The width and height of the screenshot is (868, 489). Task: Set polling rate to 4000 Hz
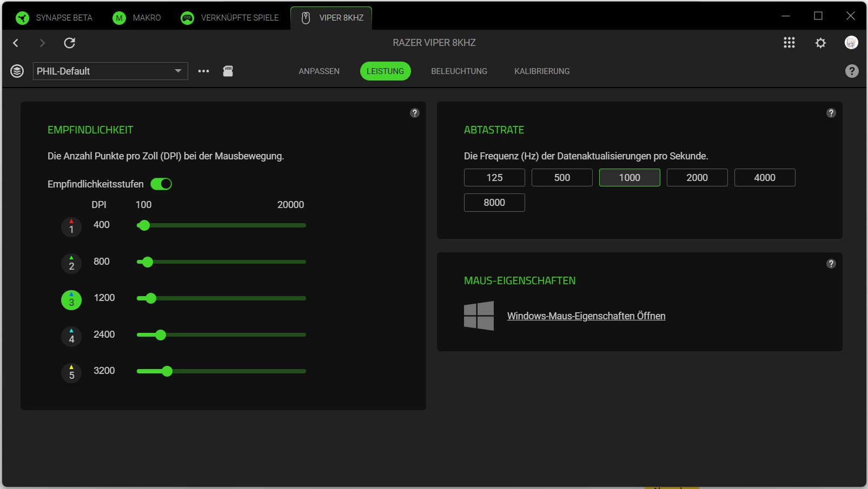coord(765,178)
